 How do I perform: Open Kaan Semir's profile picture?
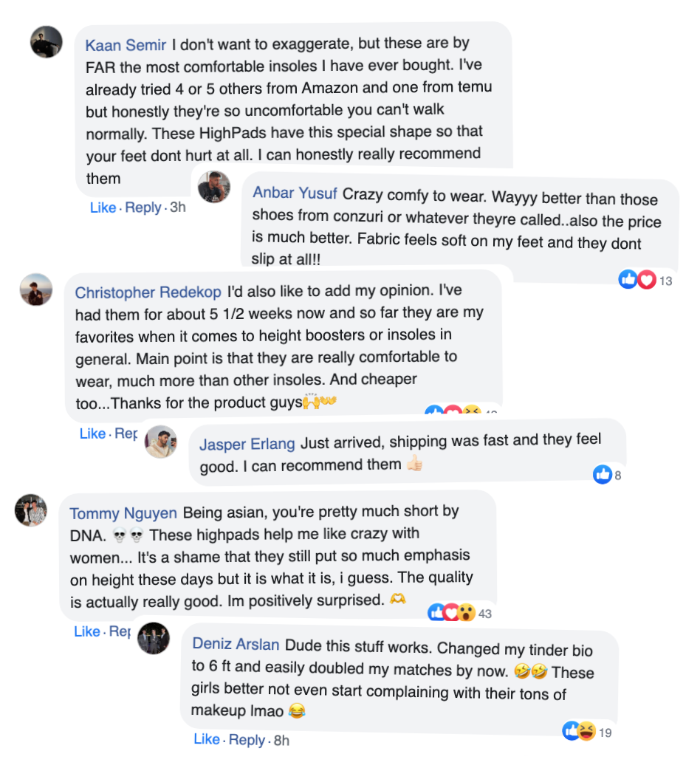point(46,41)
